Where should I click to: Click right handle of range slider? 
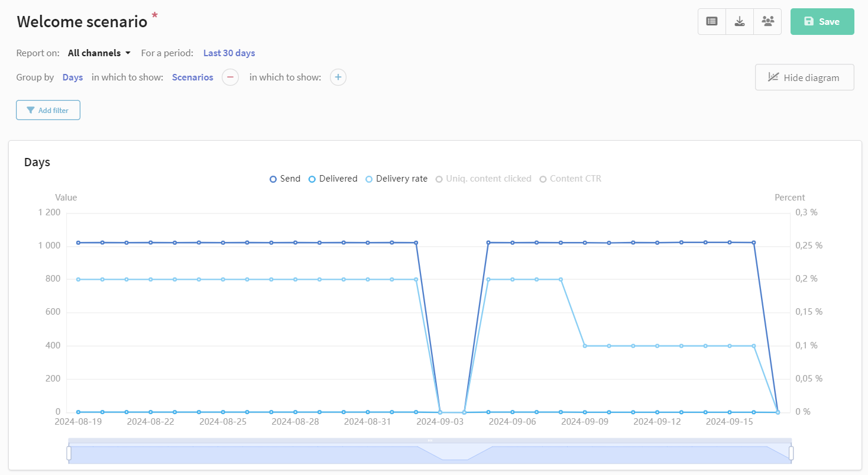(791, 453)
